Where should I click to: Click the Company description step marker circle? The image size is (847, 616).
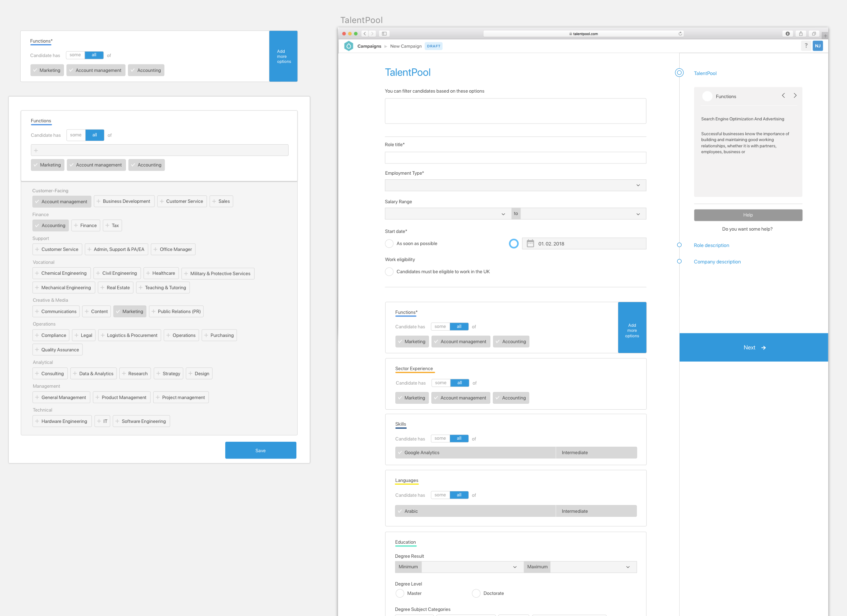pos(679,261)
